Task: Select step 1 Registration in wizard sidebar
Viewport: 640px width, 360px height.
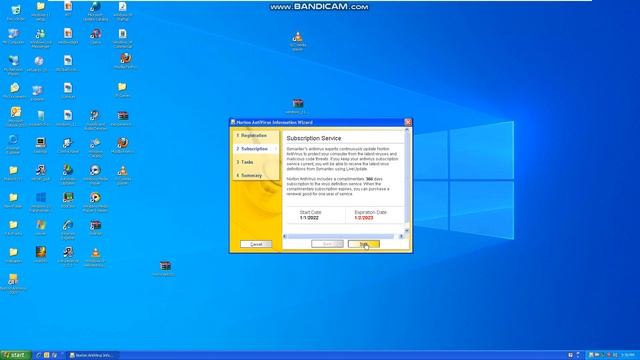Action: [x=256, y=136]
